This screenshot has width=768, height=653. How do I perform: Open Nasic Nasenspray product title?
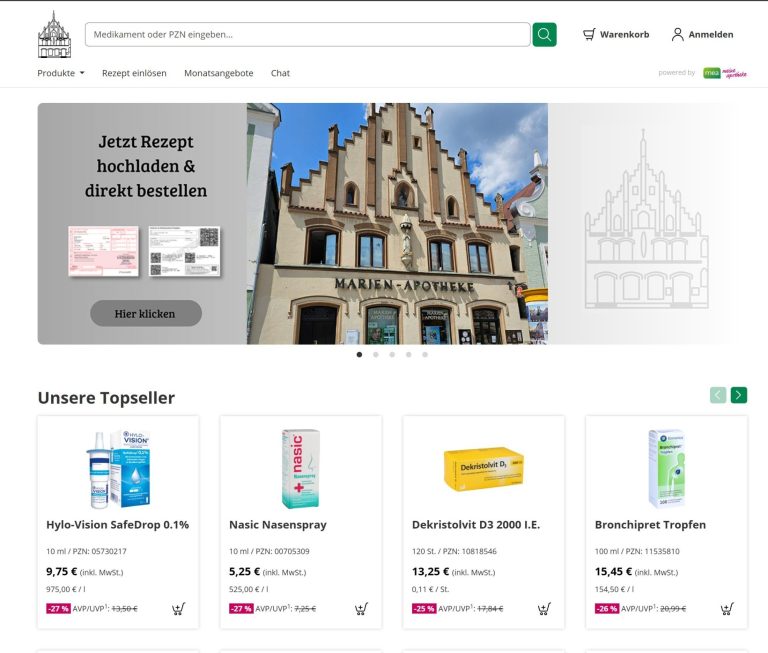click(278, 525)
